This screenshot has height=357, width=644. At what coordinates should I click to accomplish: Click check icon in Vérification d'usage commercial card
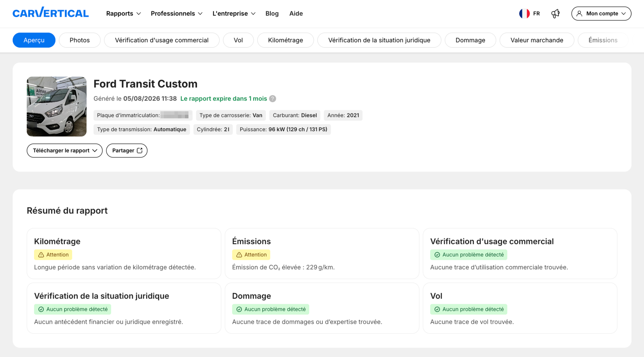pyautogui.click(x=437, y=255)
